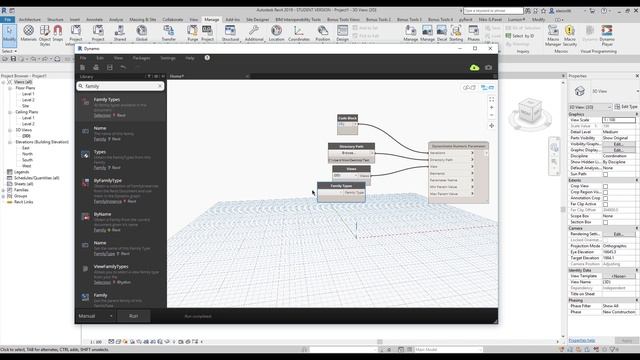Image resolution: width=640 pixels, height=360 pixels.
Task: Open Global Parameters in Revit ribbon
Action: point(142,33)
